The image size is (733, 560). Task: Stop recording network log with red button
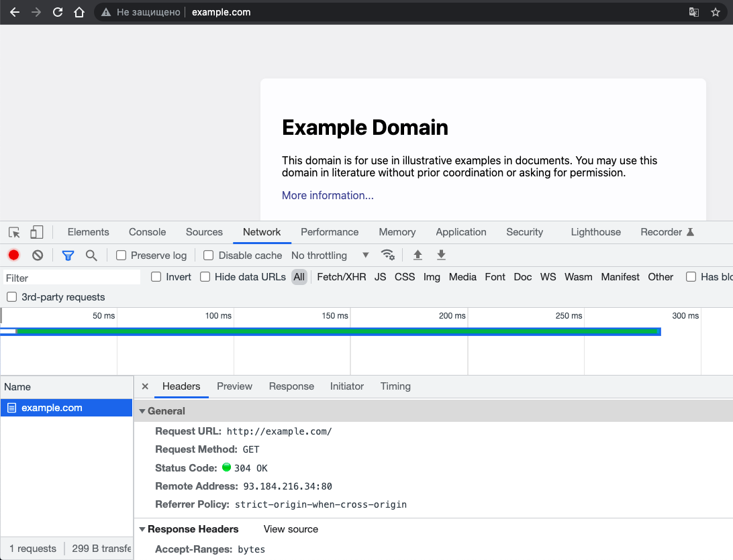[13, 255]
